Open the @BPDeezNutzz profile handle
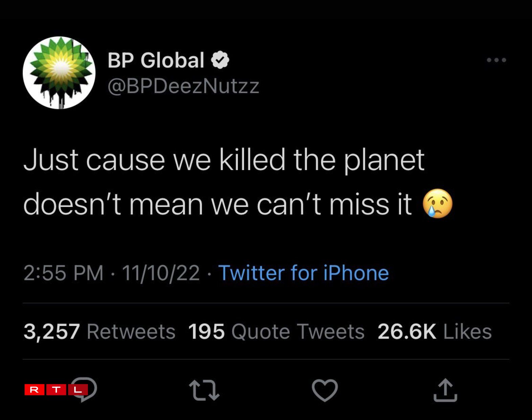 (x=183, y=87)
